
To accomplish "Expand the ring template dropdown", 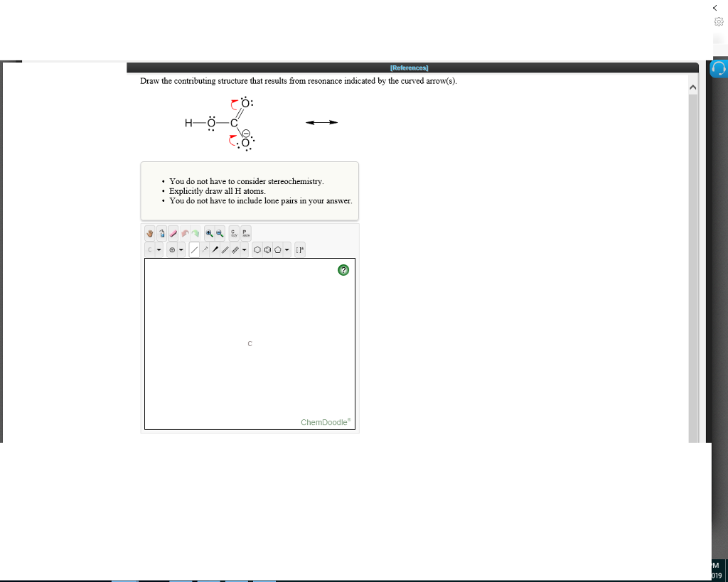I will (x=287, y=249).
